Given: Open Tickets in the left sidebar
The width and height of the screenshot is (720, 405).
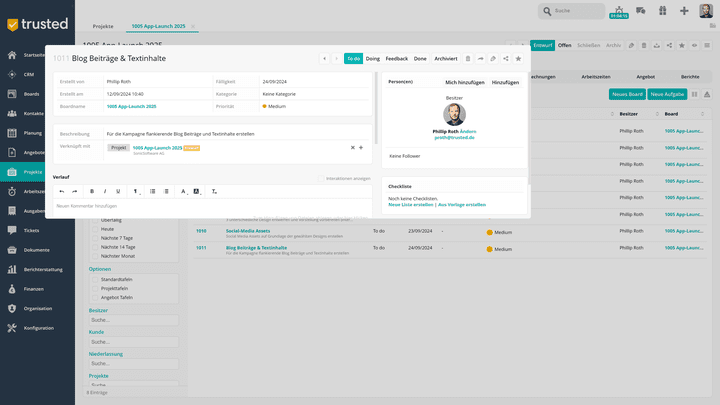Looking at the screenshot, I should point(30,230).
